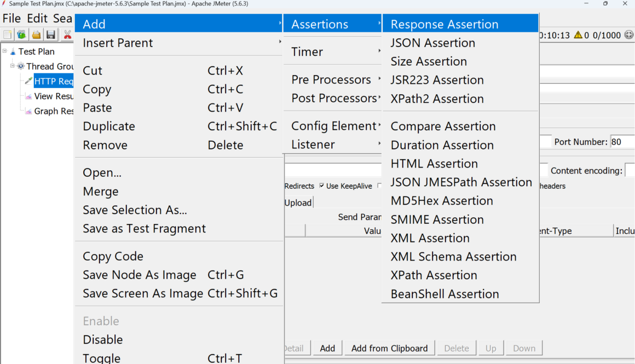
Task: Click the Test Plan flask icon
Action: click(x=13, y=51)
